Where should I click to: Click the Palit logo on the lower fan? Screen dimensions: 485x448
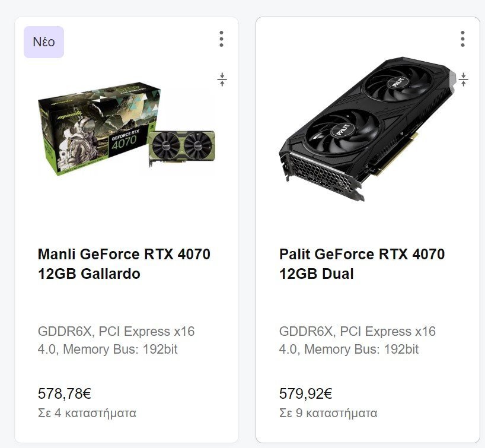point(342,131)
